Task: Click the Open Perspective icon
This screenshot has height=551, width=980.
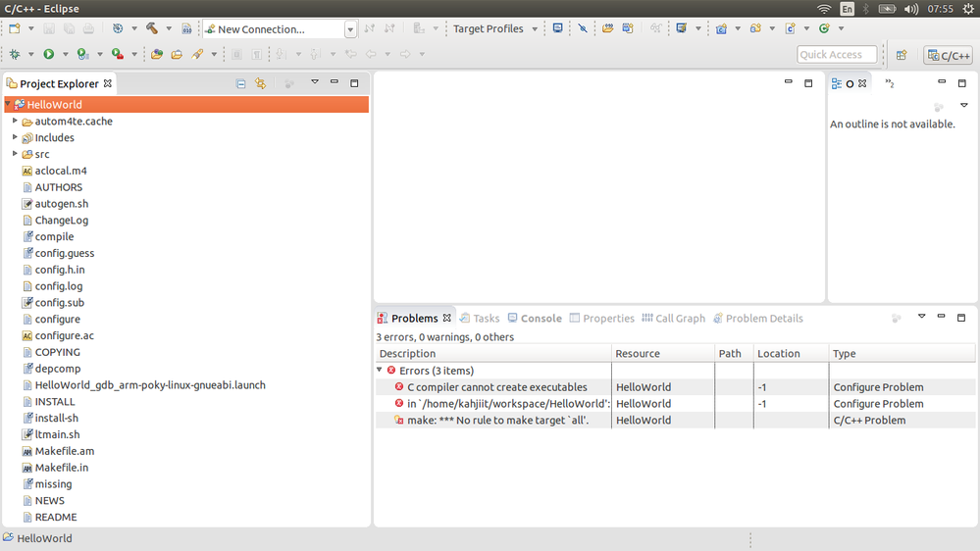Action: (x=902, y=55)
